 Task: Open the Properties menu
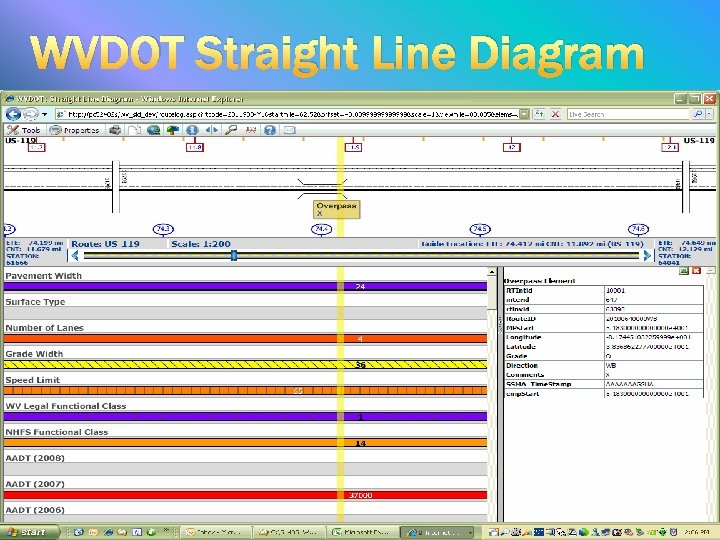coord(75,130)
